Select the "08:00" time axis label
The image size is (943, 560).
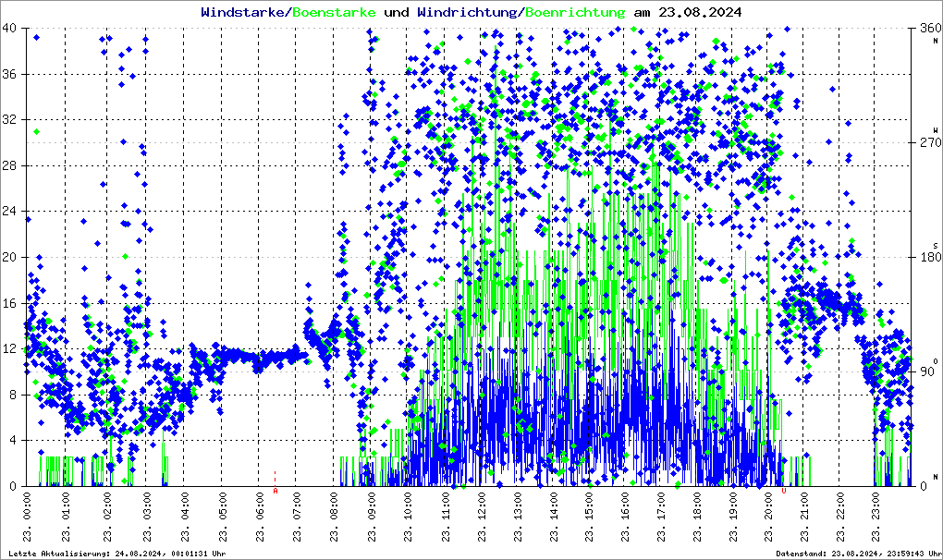(x=334, y=517)
